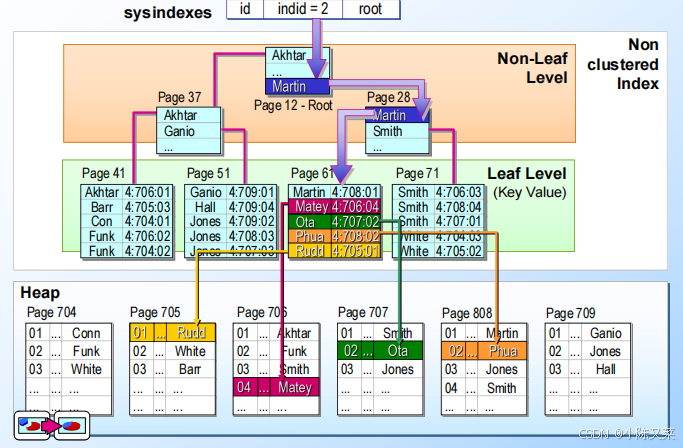Image resolution: width=683 pixels, height=448 pixels.
Task: Select the 'Smith 4:706:03' leaf row
Action: 439,192
